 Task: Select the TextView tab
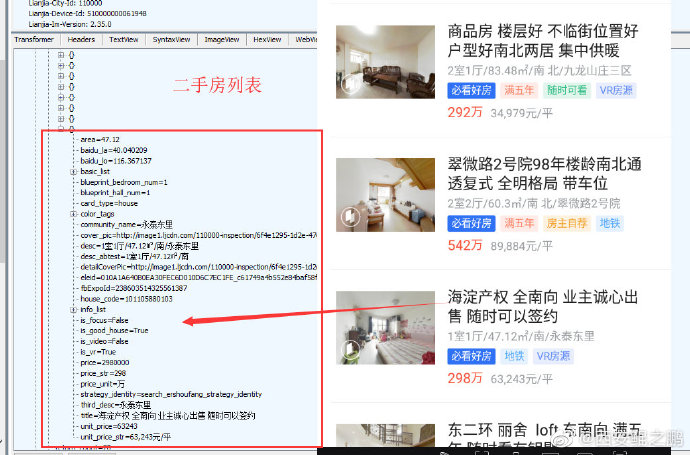click(124, 40)
